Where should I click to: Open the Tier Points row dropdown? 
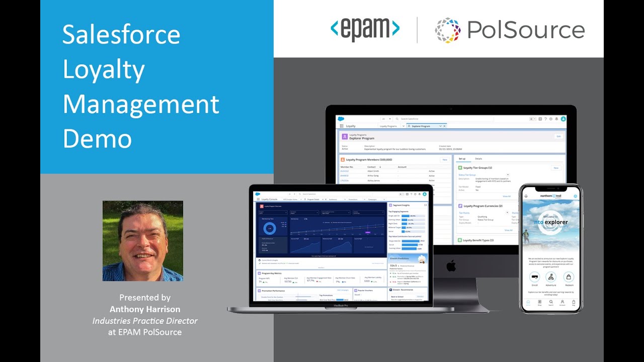[x=507, y=213]
